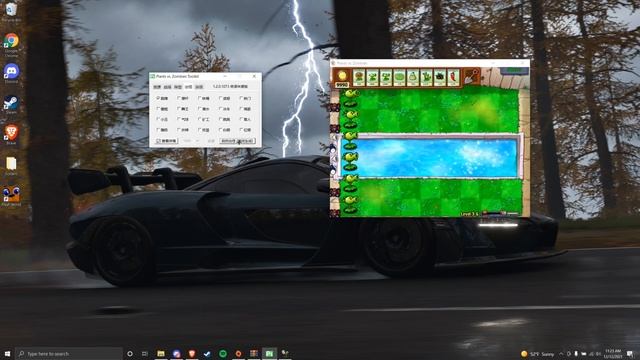Open Brave from the taskbar
The width and height of the screenshot is (640, 360).
click(192, 353)
